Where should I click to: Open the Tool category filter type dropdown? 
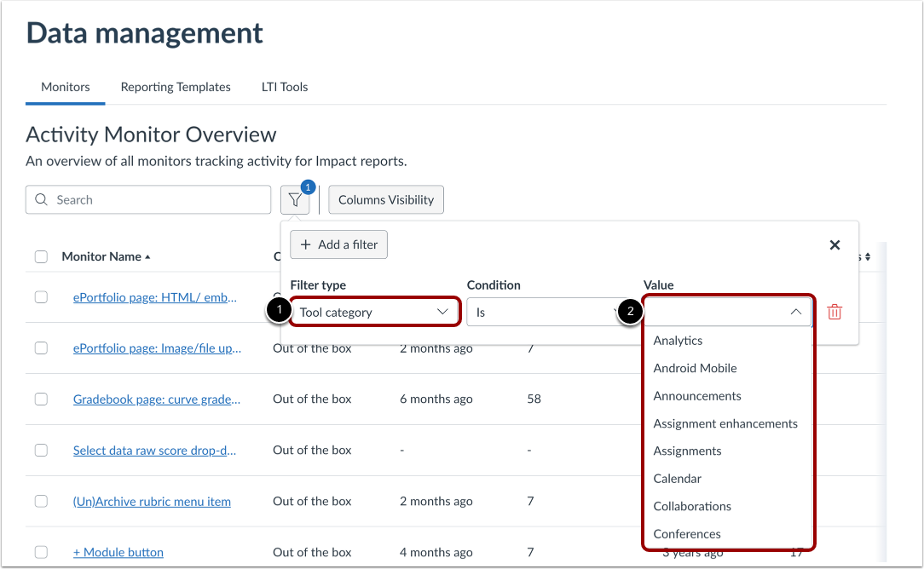pyautogui.click(x=374, y=313)
